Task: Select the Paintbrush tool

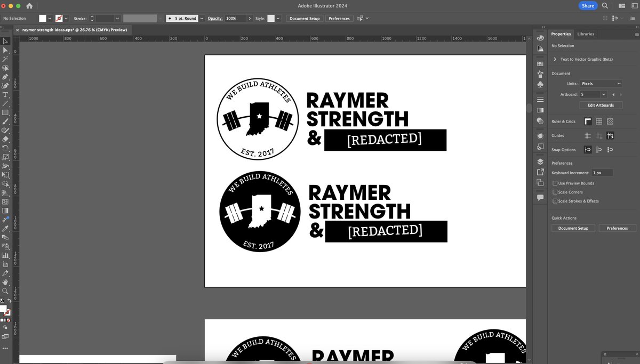Action: pos(5,122)
